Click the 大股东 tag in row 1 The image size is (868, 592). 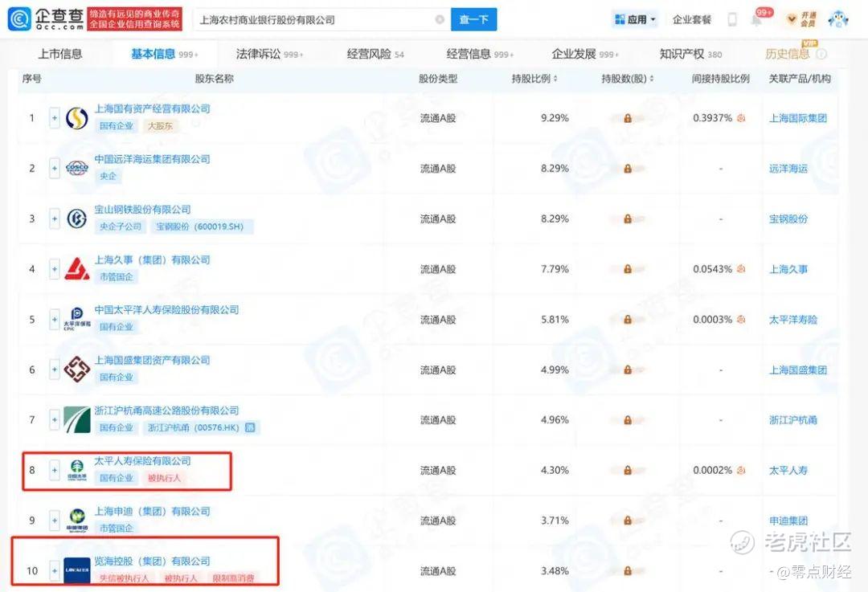160,125
